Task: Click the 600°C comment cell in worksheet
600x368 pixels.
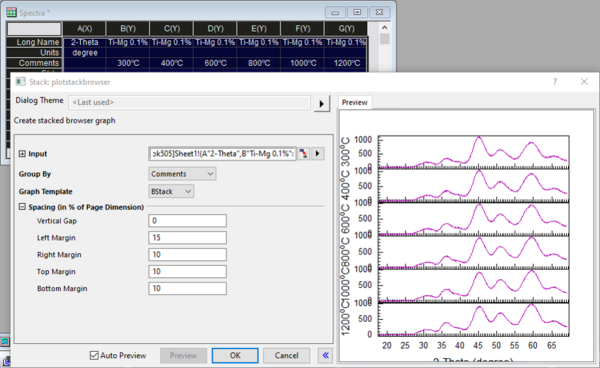Action: tap(215, 63)
